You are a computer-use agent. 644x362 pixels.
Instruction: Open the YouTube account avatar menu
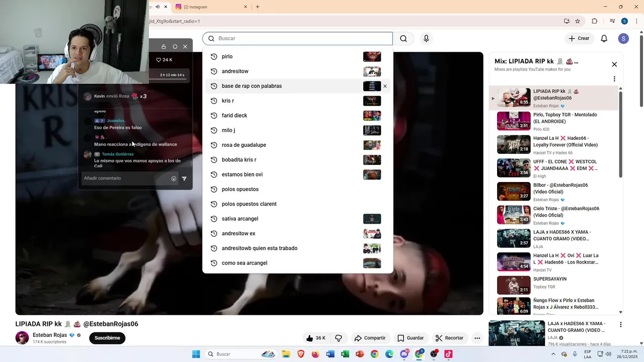click(623, 39)
